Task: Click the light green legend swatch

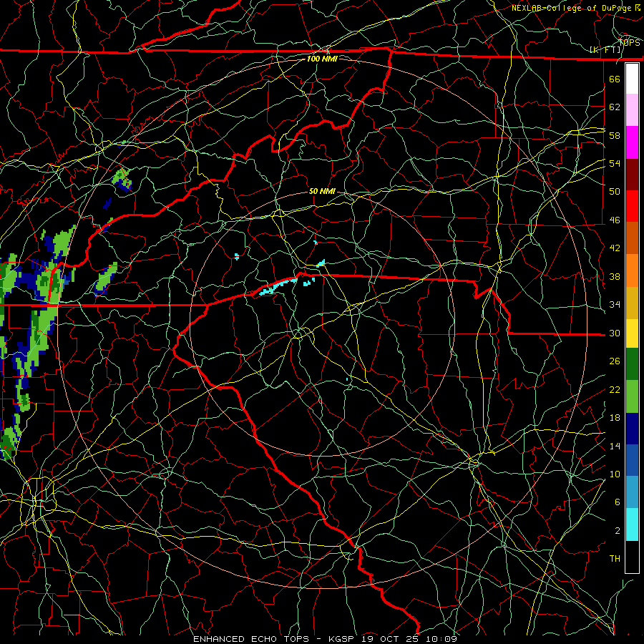Action: (632, 396)
